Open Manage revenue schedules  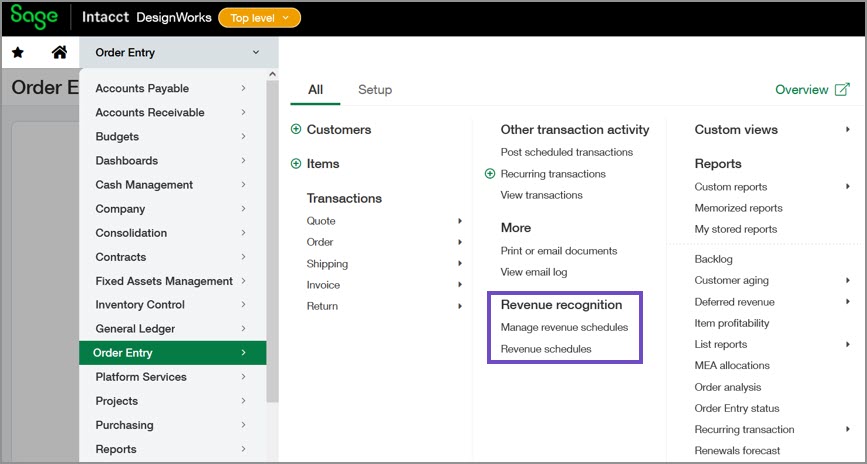pos(564,327)
